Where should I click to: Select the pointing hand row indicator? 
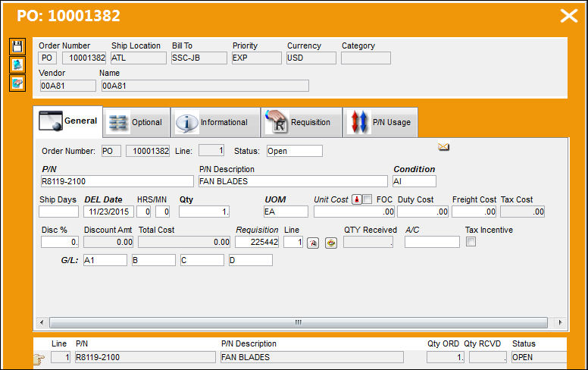[39, 359]
